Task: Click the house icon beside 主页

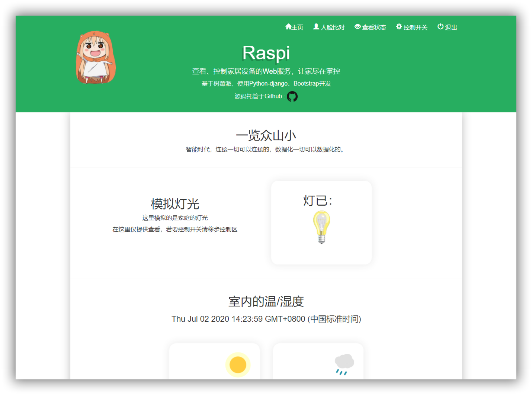Action: (x=288, y=27)
